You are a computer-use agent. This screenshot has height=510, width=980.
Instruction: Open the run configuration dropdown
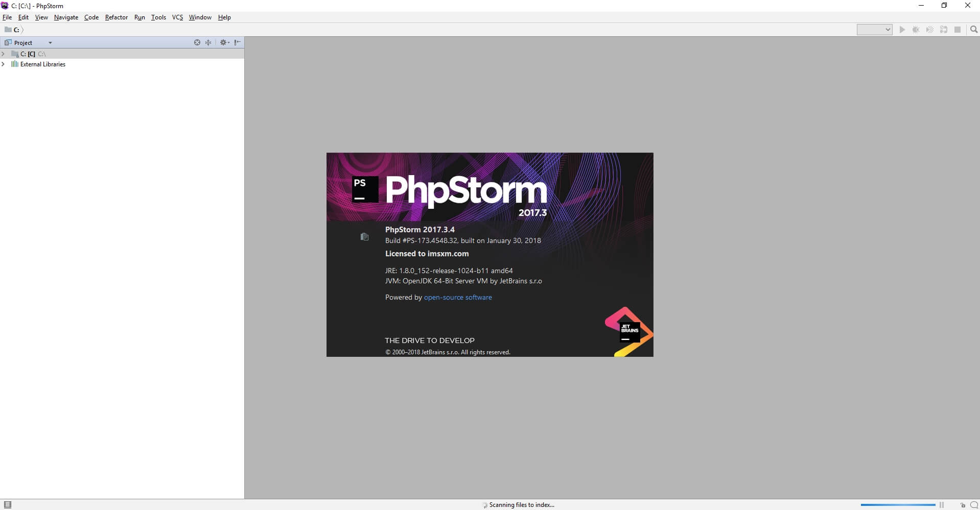point(874,30)
